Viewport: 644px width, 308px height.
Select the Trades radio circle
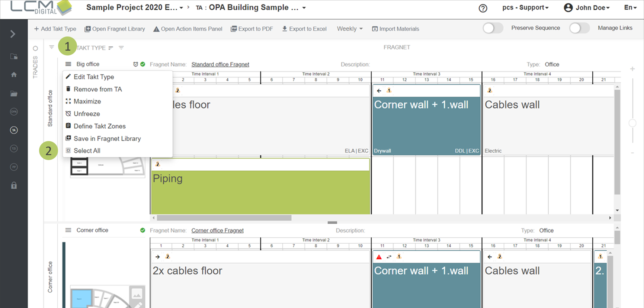[35, 48]
